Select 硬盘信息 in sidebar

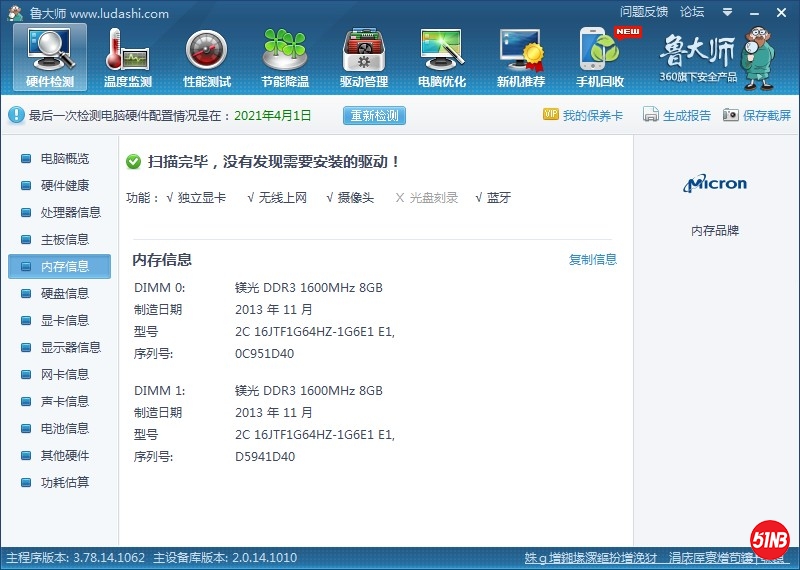(x=64, y=294)
